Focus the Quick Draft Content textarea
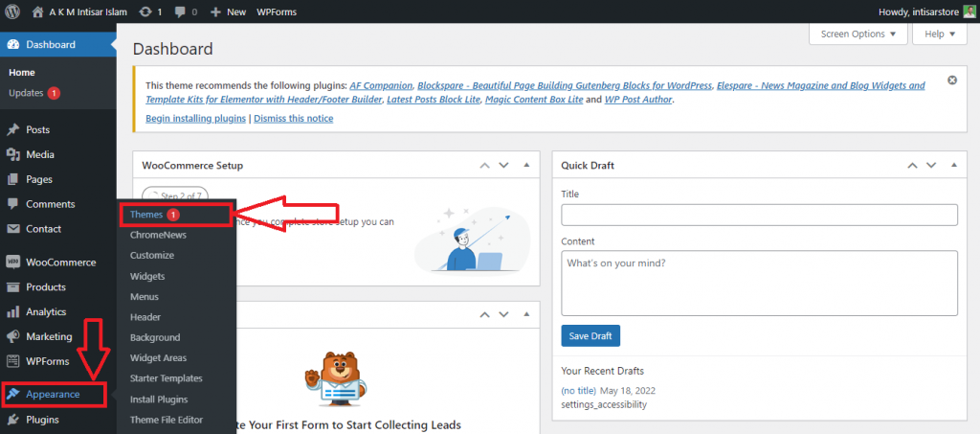 759,284
